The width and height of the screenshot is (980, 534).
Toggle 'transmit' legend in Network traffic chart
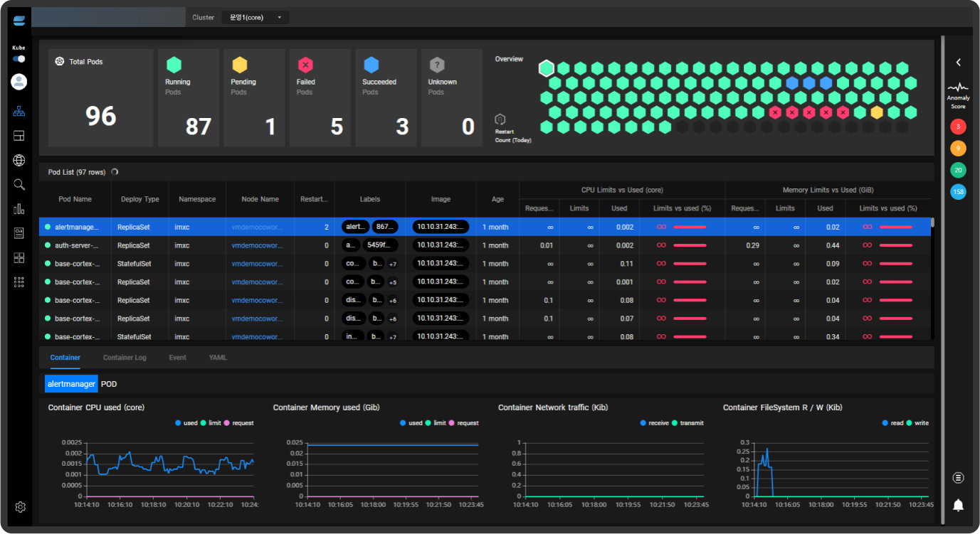click(x=687, y=423)
